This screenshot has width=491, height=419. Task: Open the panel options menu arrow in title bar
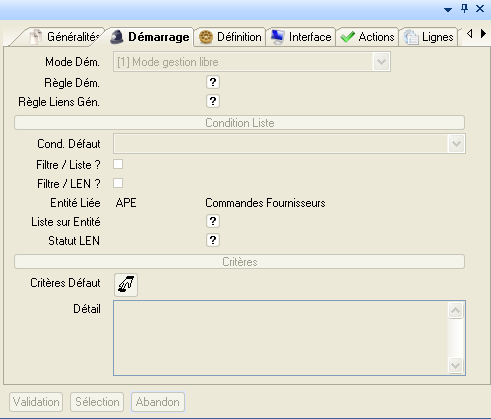click(448, 10)
